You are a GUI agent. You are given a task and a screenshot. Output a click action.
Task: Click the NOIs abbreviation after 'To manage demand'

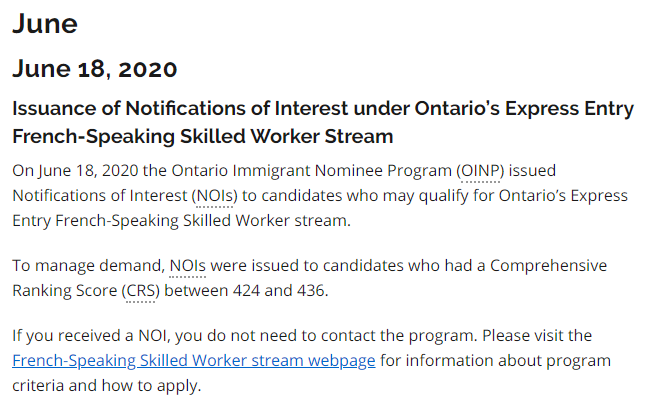[186, 265]
